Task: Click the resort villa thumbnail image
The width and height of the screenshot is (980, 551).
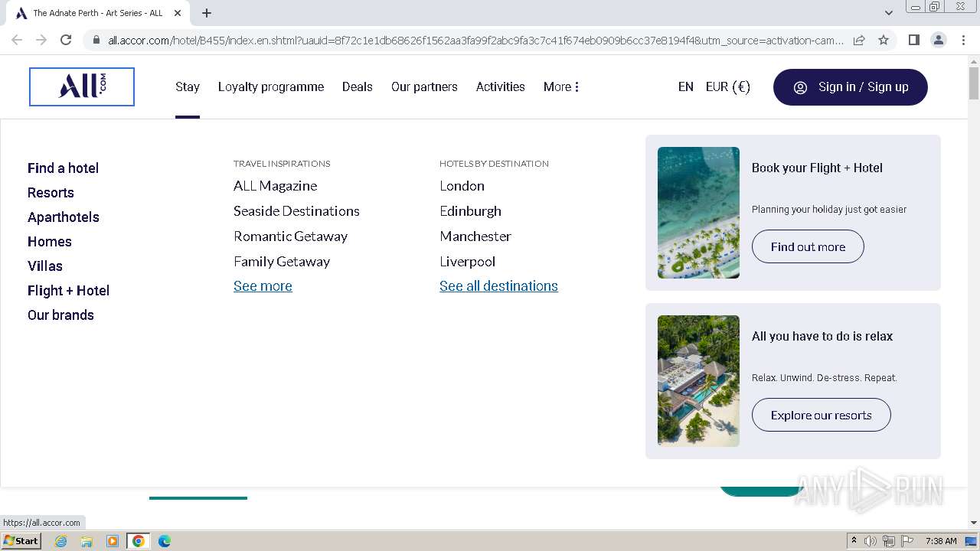Action: [698, 381]
